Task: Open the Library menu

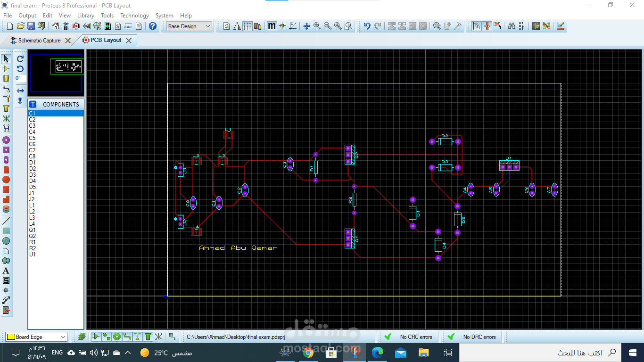Action: click(x=86, y=16)
